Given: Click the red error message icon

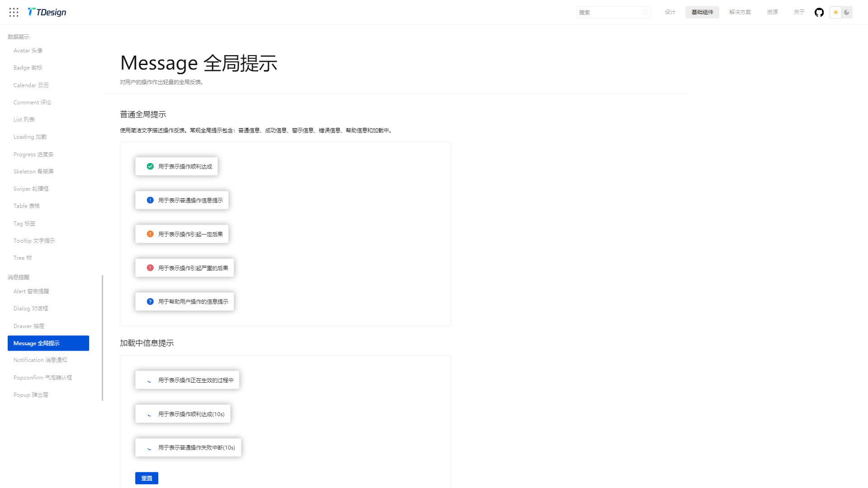Looking at the screenshot, I should coord(150,268).
